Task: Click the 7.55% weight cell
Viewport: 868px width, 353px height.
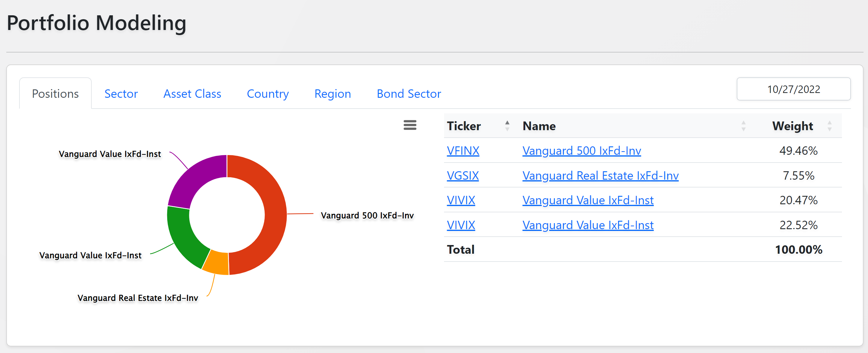Action: (x=798, y=176)
